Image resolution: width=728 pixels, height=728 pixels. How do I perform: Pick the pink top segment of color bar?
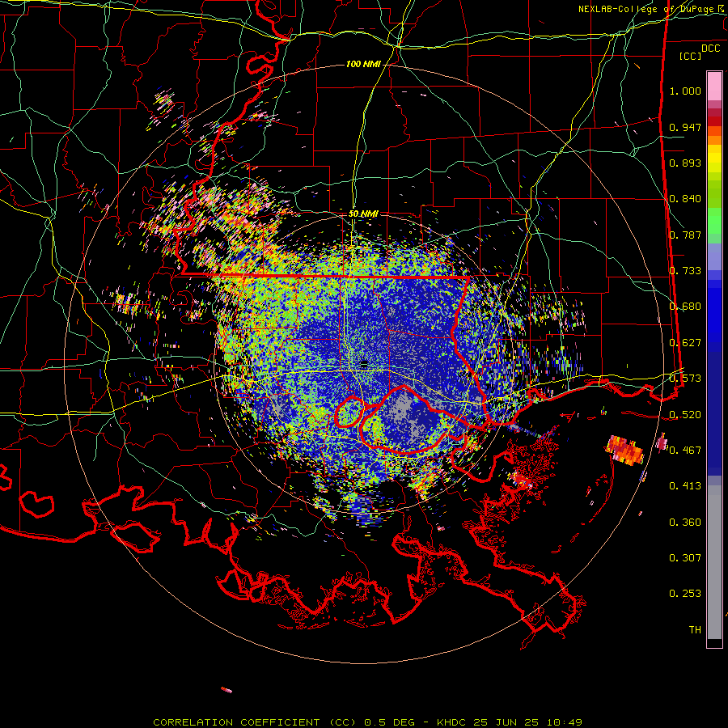[714, 87]
